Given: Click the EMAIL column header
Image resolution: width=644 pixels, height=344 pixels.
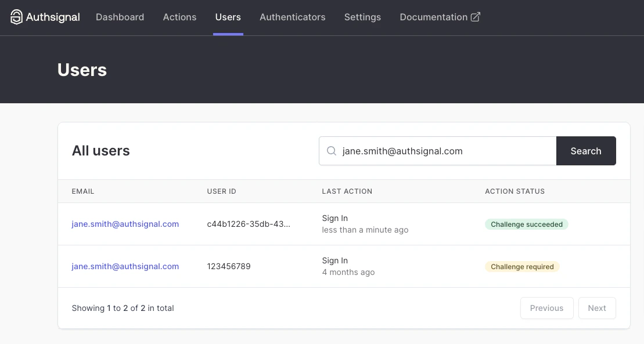Looking at the screenshot, I should (83, 191).
